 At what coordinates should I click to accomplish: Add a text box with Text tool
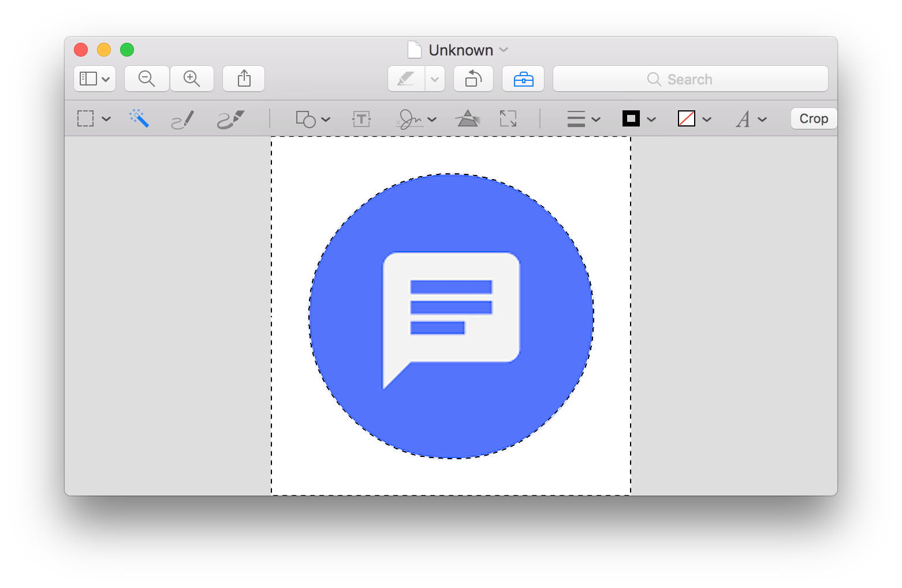tap(361, 119)
